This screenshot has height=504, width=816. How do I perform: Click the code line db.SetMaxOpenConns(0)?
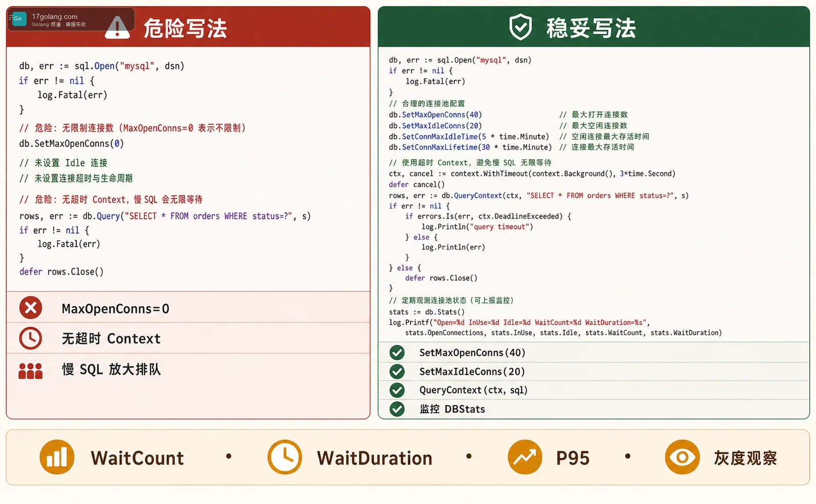[72, 144]
